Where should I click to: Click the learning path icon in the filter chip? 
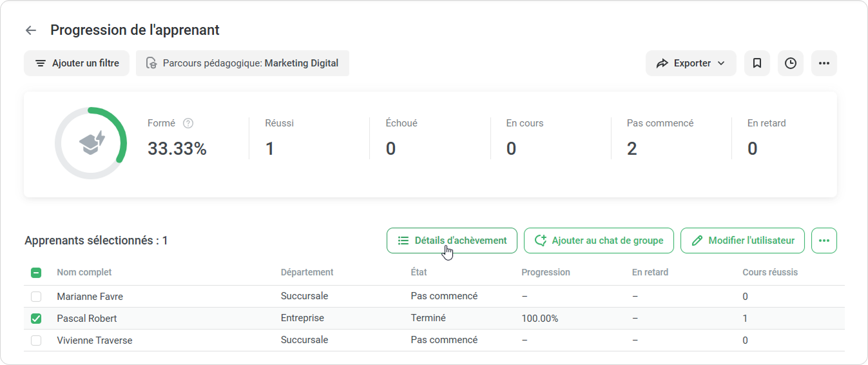point(151,63)
